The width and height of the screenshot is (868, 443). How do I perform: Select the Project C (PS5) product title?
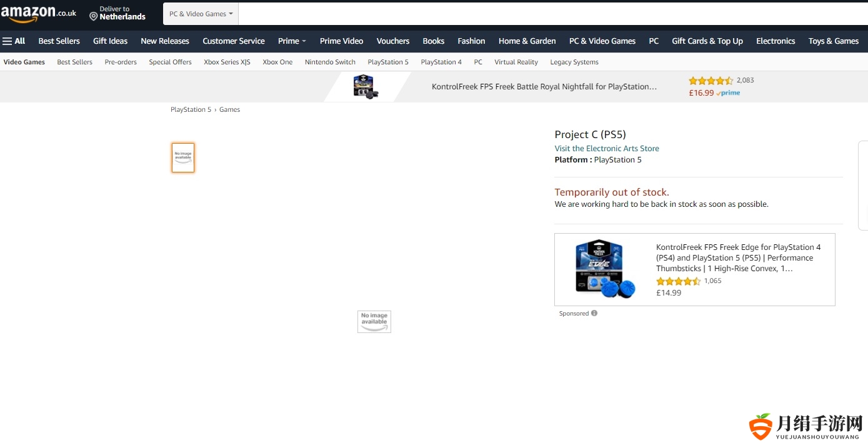pyautogui.click(x=590, y=134)
